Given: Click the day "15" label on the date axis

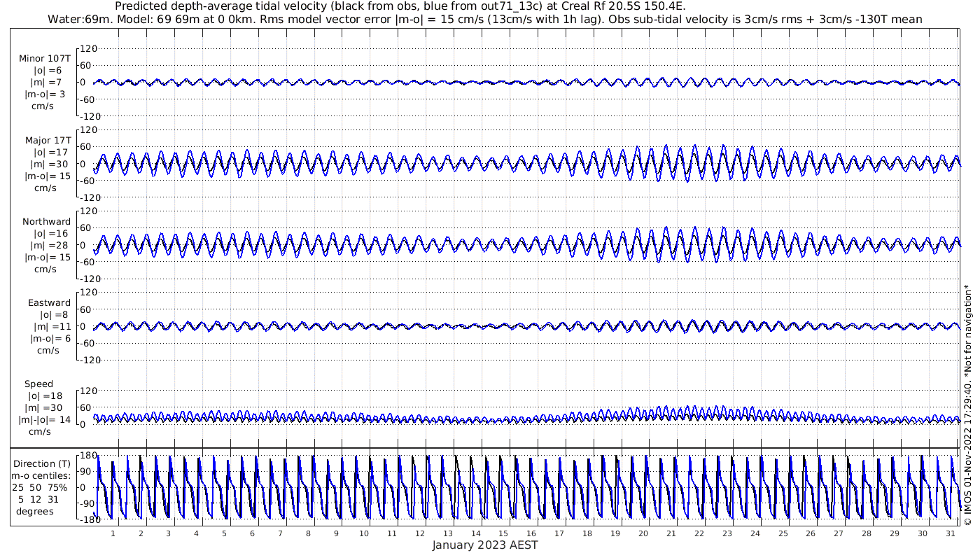Looking at the screenshot, I should pos(503,533).
